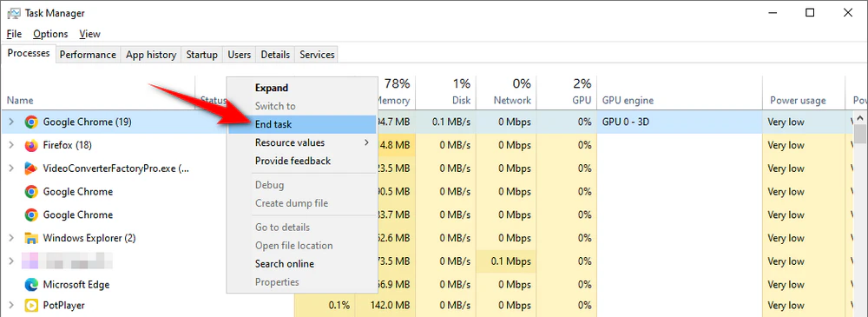Viewport: 868px width, 317px height.
Task: Expand the blurred process row's chevron
Action: pos(11,261)
